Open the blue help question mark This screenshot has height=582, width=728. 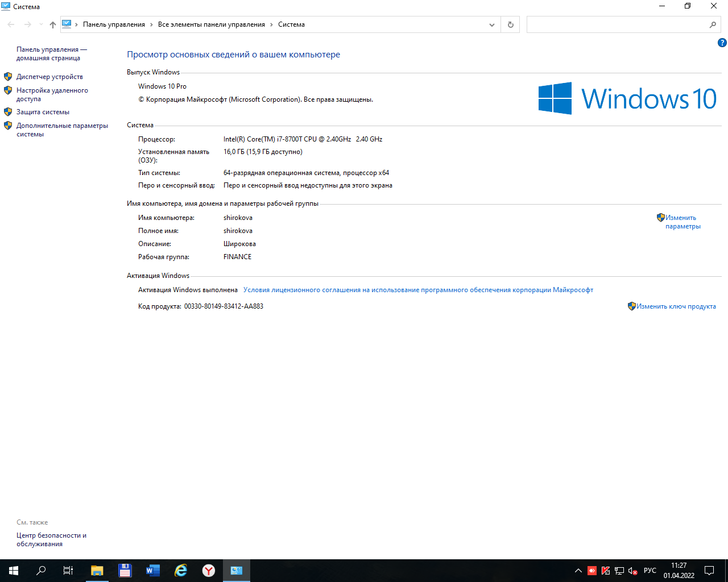(722, 43)
